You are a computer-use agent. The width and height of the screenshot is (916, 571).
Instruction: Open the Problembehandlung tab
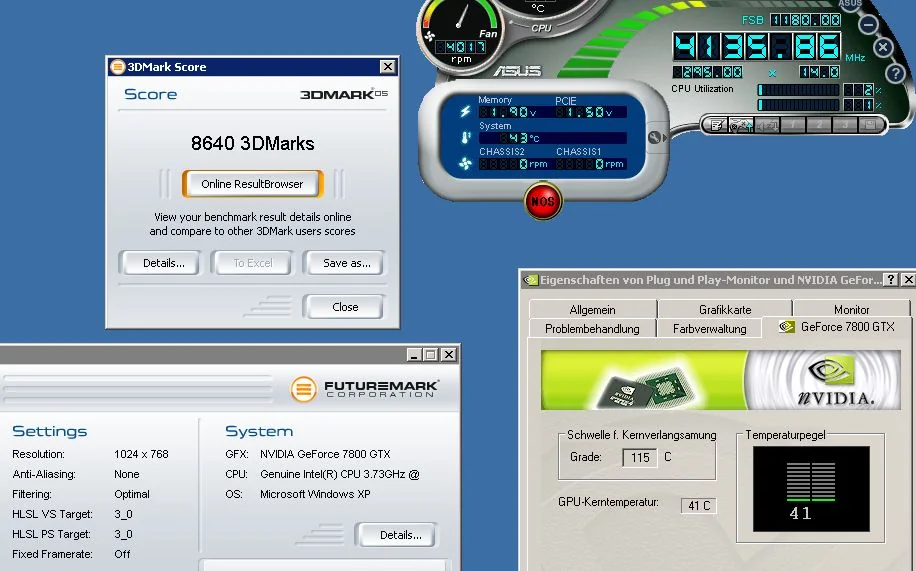(592, 328)
